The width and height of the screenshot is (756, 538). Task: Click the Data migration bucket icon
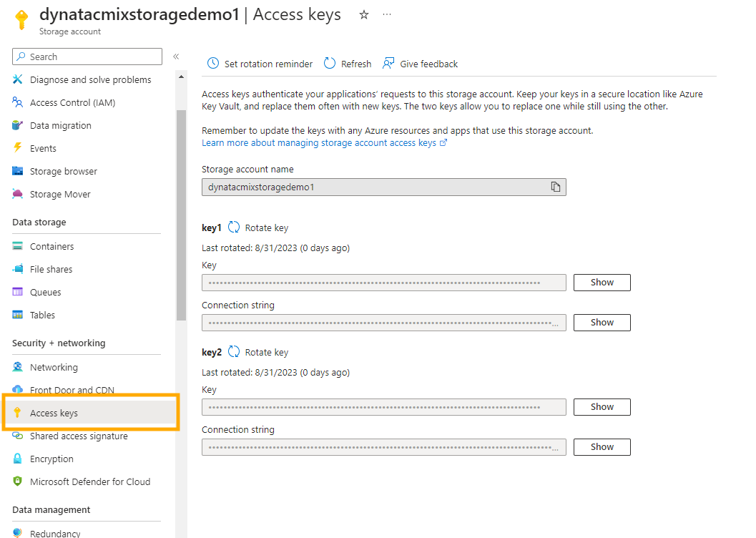[x=17, y=125]
